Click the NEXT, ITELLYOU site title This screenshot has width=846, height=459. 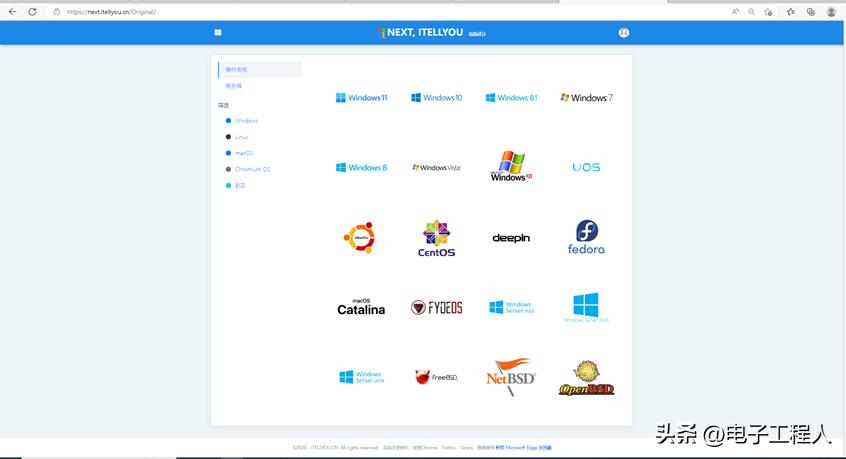click(425, 32)
